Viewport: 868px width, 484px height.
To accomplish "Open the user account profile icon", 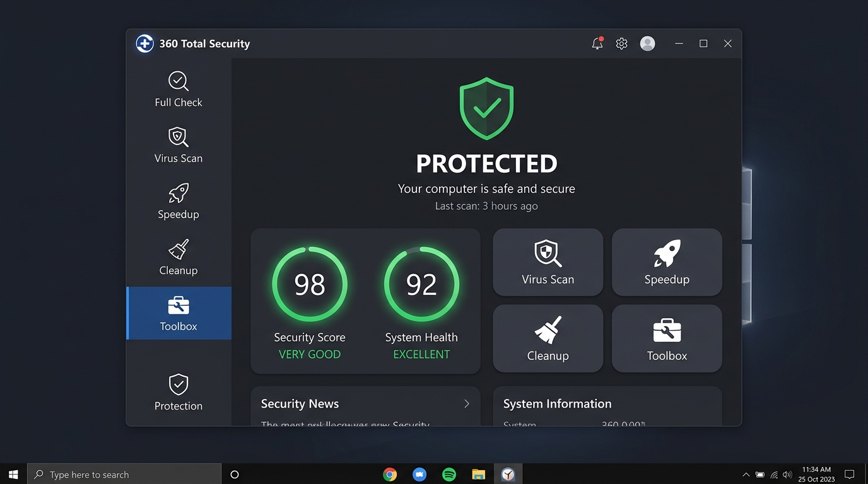I will 647,43.
